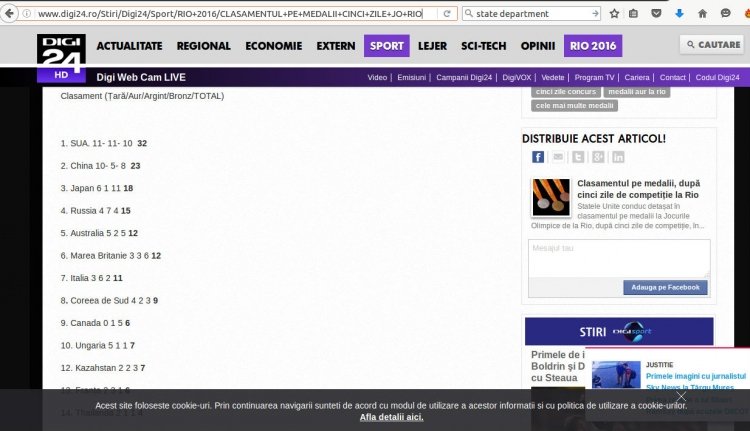Open the SCI-TECH menu section
750x431 pixels.
[x=484, y=46]
